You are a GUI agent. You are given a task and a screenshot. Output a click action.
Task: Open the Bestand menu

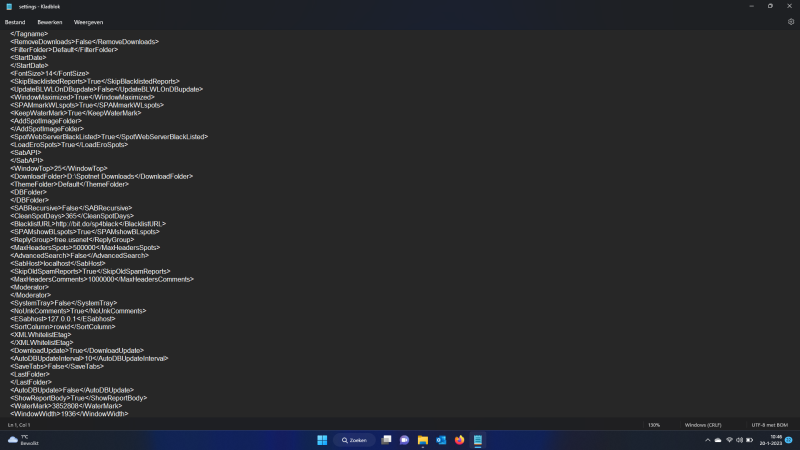pyautogui.click(x=15, y=21)
